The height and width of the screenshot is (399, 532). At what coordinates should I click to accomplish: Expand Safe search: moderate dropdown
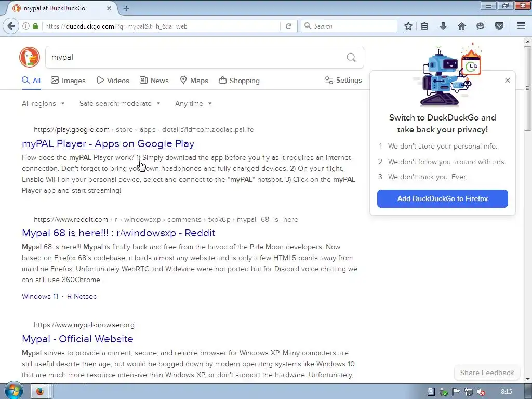pyautogui.click(x=120, y=103)
